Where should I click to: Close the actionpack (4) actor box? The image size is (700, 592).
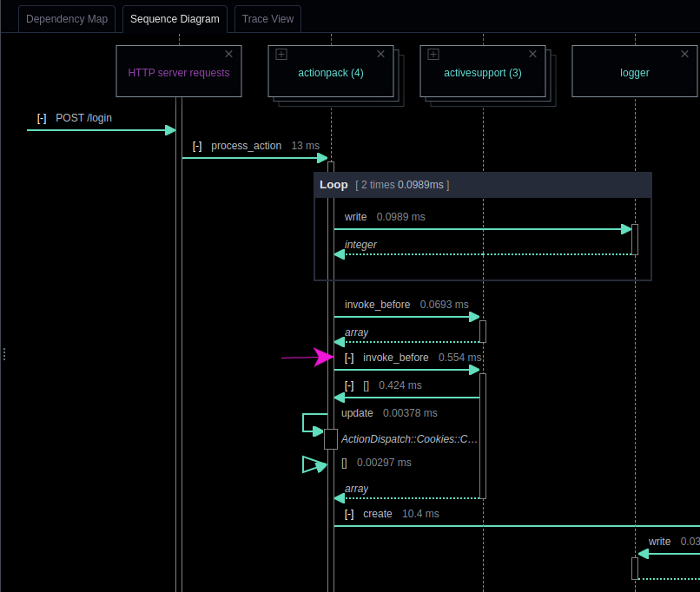(x=380, y=54)
